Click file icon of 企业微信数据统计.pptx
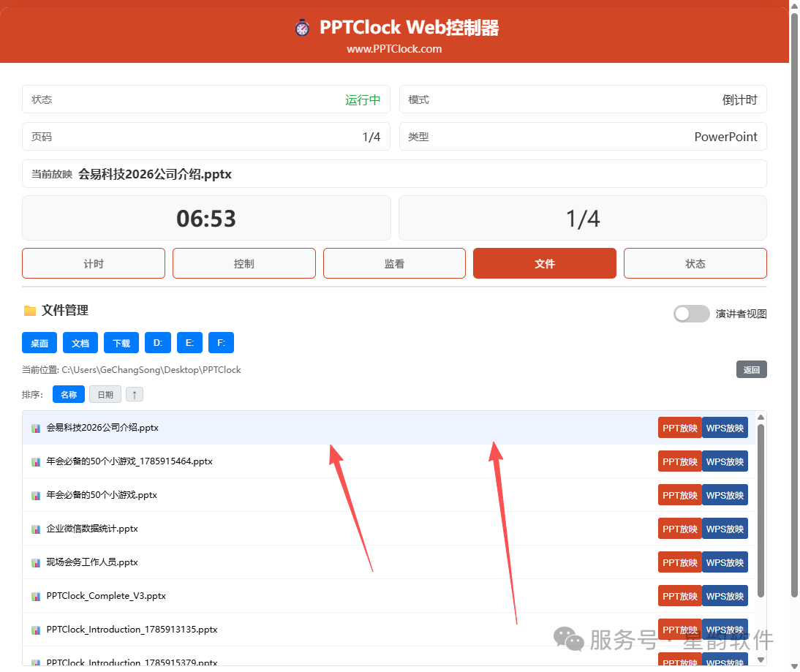 pyautogui.click(x=36, y=529)
